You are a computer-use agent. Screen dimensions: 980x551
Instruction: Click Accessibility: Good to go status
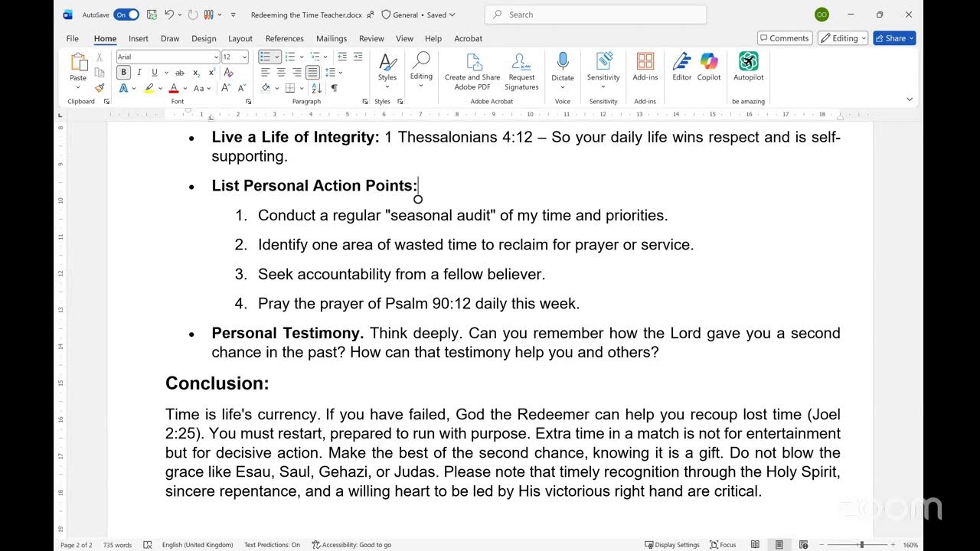coord(351,545)
